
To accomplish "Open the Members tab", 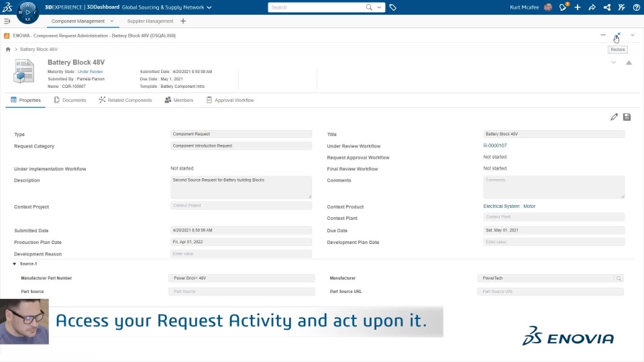I will 178,100.
